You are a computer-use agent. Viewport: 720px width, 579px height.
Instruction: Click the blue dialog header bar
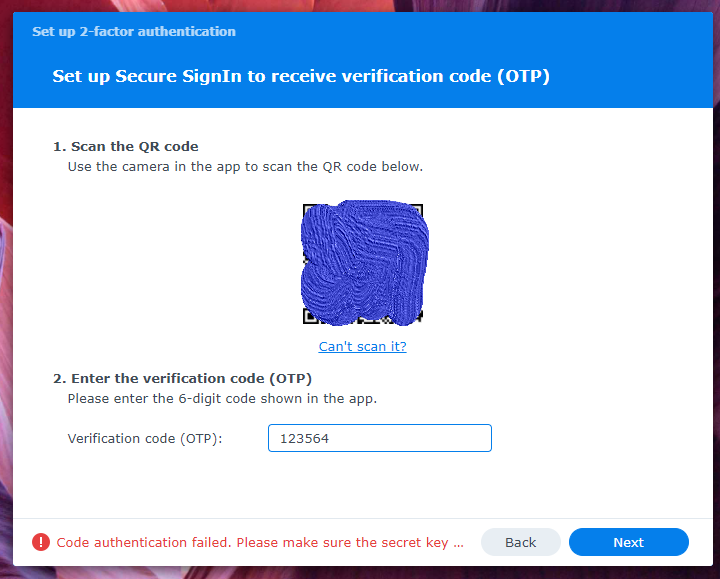click(x=620, y=60)
